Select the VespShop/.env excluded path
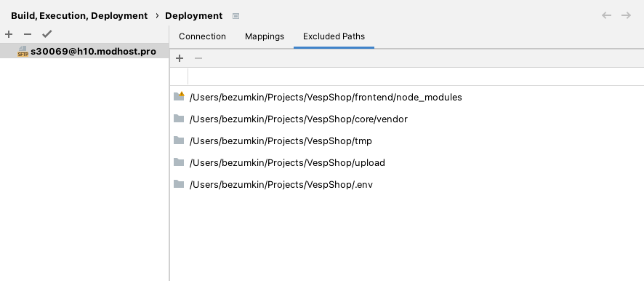644x281 pixels. 406,184
